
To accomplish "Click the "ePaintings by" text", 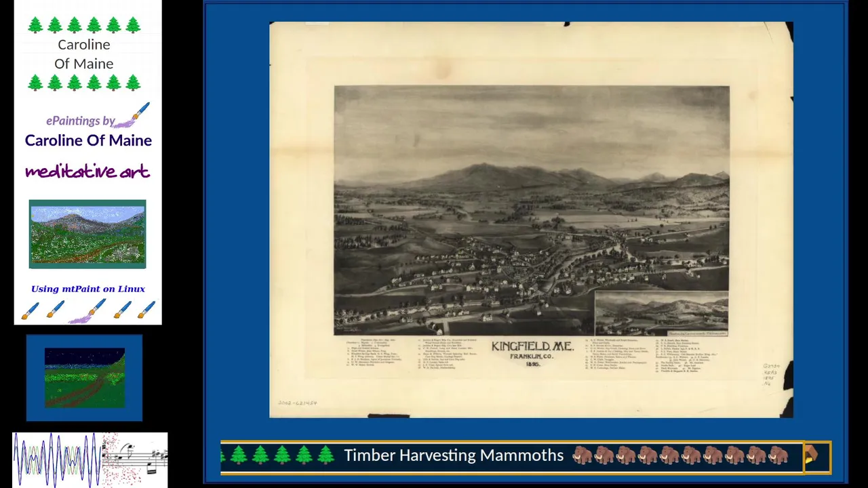I will 80,121.
